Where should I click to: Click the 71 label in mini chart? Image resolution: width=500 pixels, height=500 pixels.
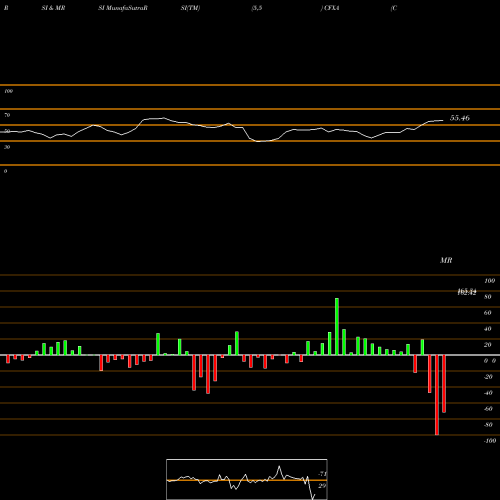[322, 474]
